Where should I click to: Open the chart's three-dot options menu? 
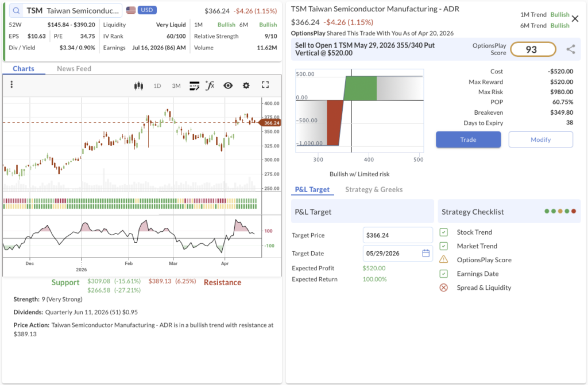coord(11,85)
